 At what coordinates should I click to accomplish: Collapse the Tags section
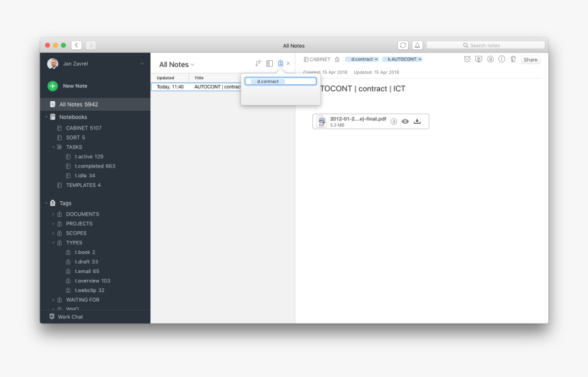coord(46,203)
